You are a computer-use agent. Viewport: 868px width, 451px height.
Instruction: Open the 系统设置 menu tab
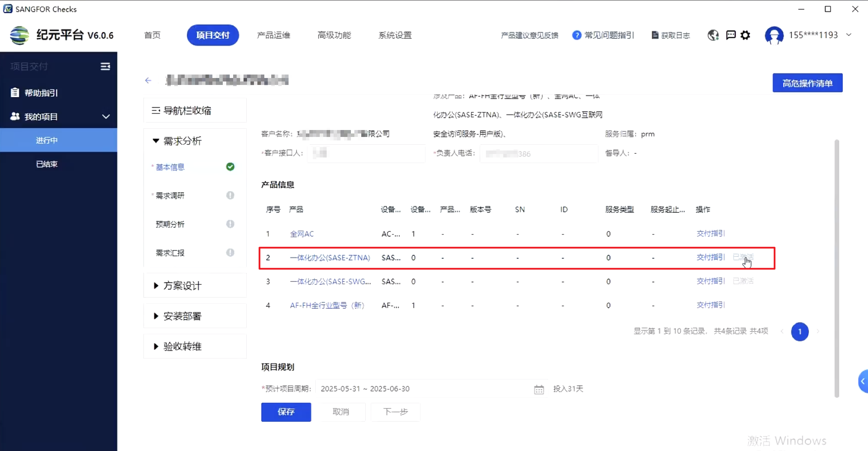coord(395,35)
